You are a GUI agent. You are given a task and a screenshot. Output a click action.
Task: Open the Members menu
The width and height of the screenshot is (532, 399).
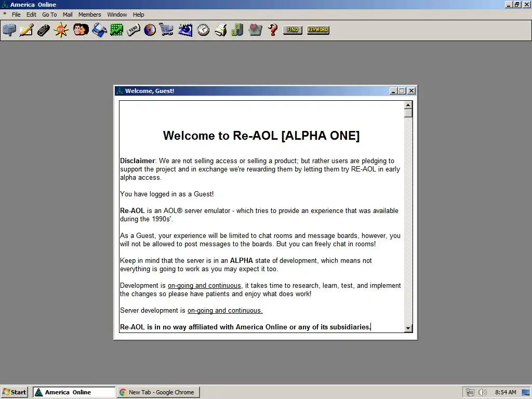[x=89, y=15]
